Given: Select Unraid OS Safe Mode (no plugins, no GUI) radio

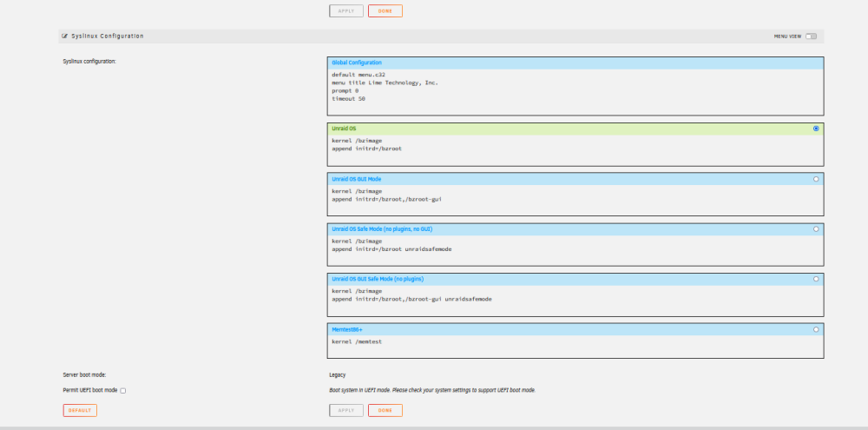Looking at the screenshot, I should [x=816, y=228].
